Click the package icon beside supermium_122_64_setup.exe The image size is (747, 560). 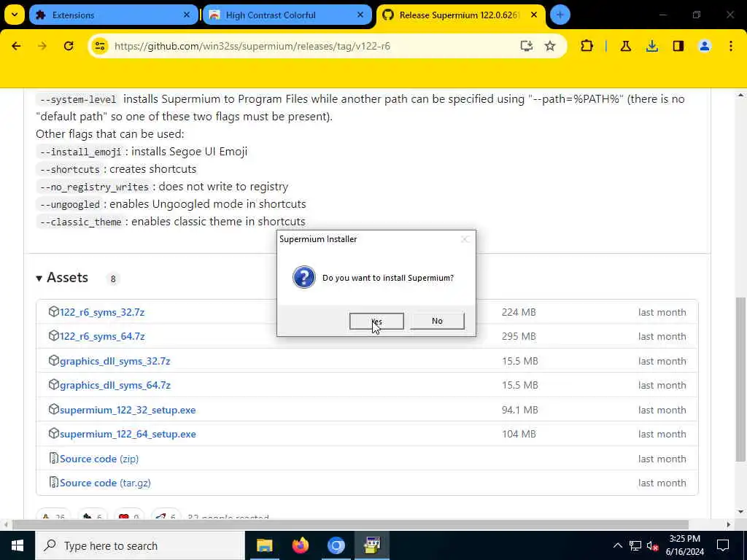tap(53, 433)
